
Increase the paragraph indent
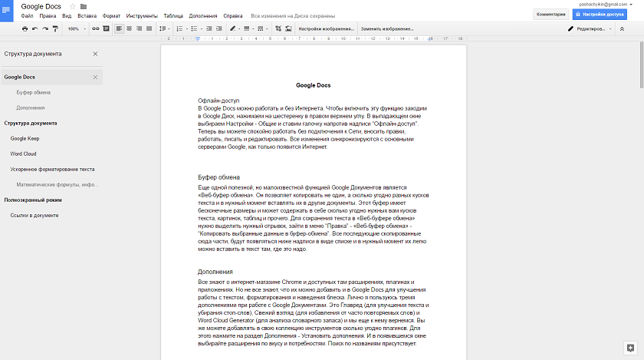[219, 29]
